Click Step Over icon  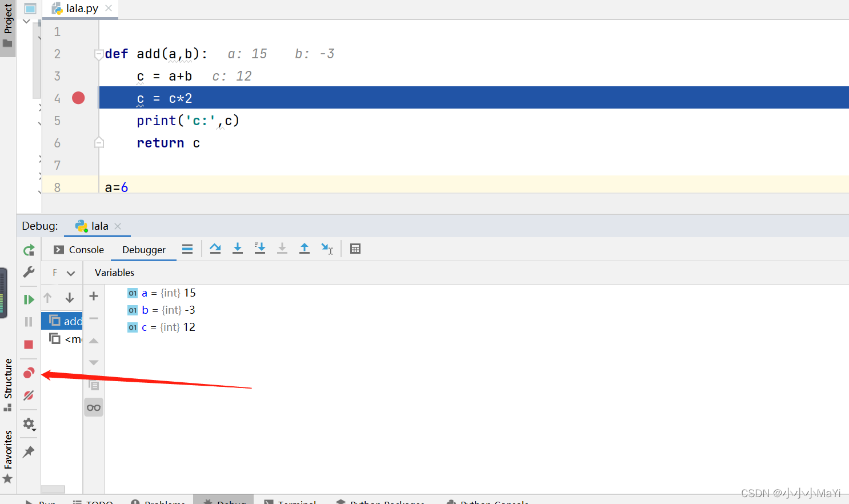pos(215,249)
